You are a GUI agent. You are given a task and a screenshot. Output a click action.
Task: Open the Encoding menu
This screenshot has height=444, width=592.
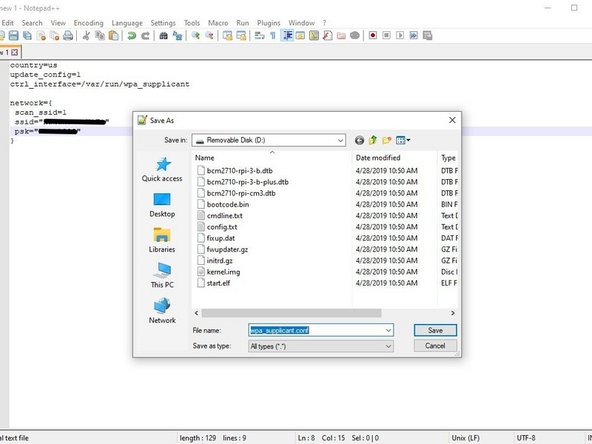[x=88, y=23]
